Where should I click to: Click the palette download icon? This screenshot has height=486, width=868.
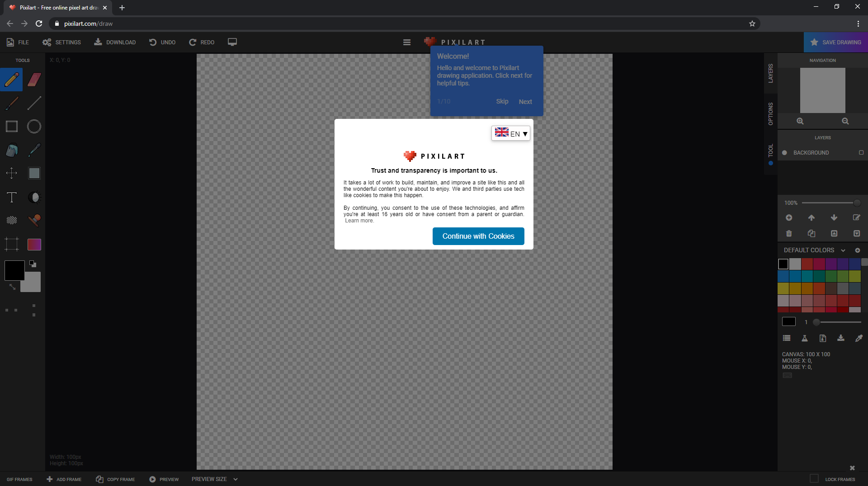pyautogui.click(x=841, y=338)
